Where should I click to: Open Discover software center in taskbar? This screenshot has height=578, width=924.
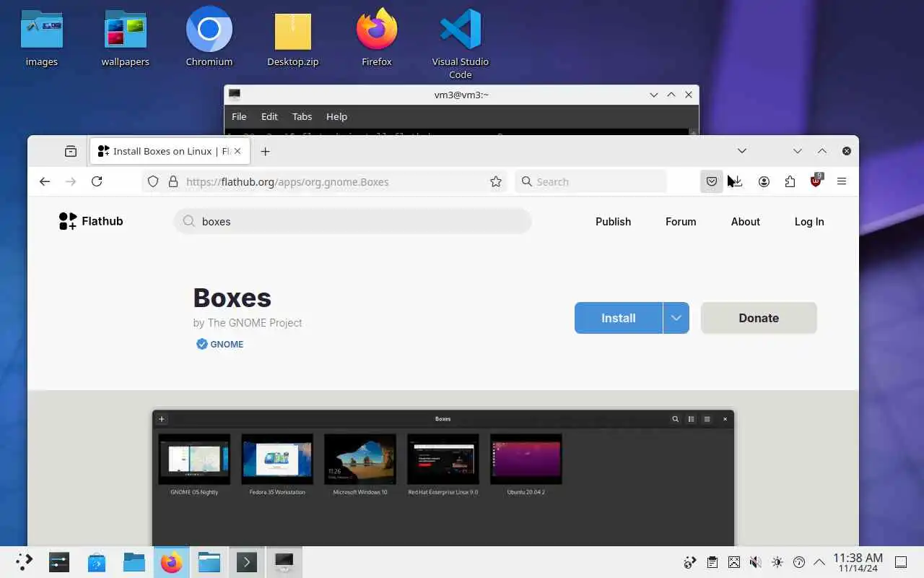[97, 562]
